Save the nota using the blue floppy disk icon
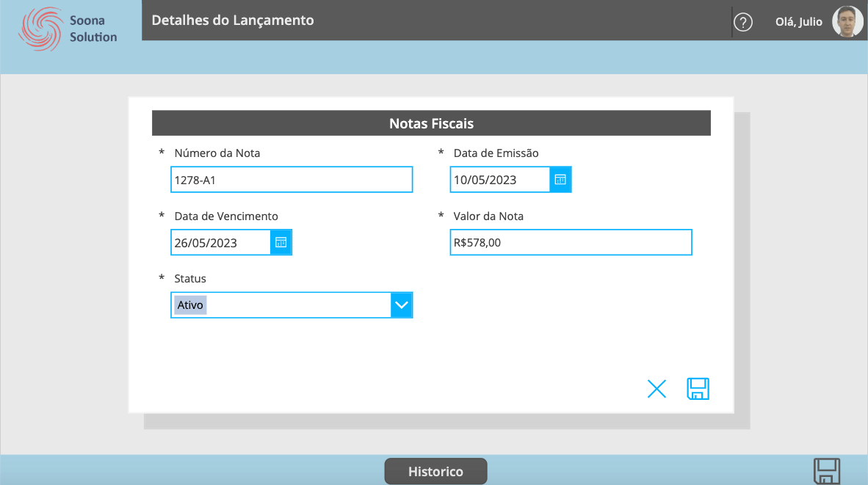868x485 pixels. coord(698,389)
